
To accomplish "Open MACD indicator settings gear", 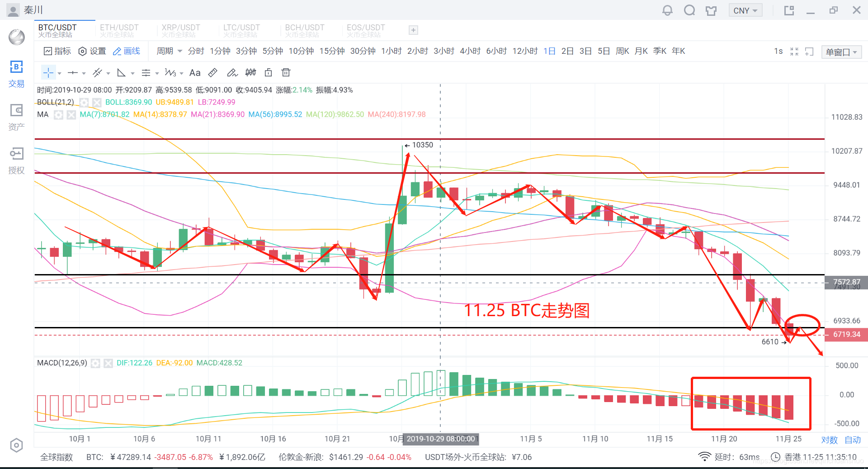I will (x=95, y=363).
